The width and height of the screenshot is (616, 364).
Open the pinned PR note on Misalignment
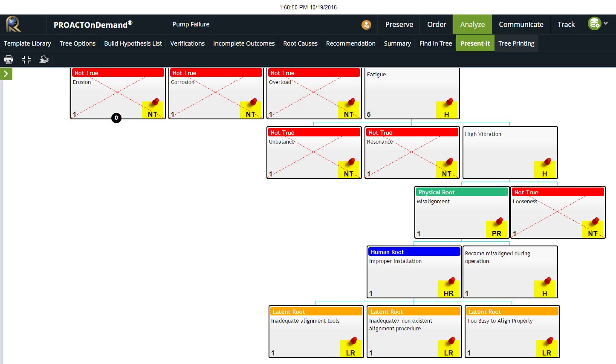497,229
